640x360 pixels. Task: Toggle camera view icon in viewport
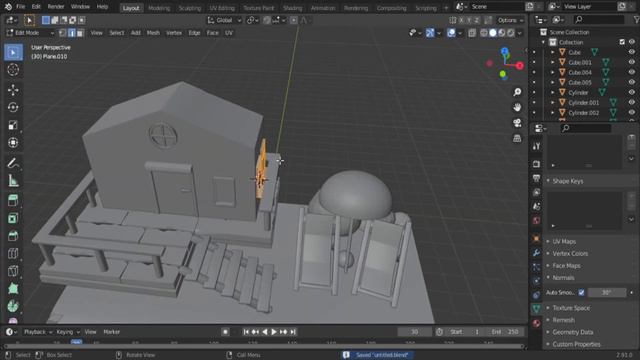tap(517, 123)
